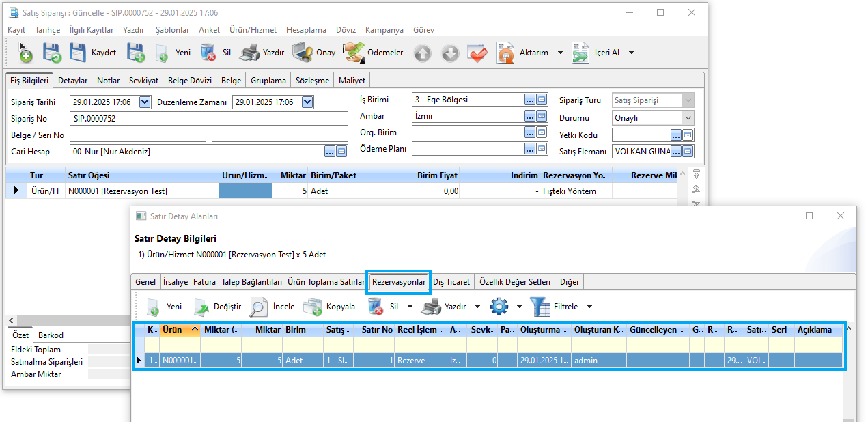This screenshot has width=868, height=422.
Task: Click the Aktarım transfer icon
Action: [x=505, y=53]
